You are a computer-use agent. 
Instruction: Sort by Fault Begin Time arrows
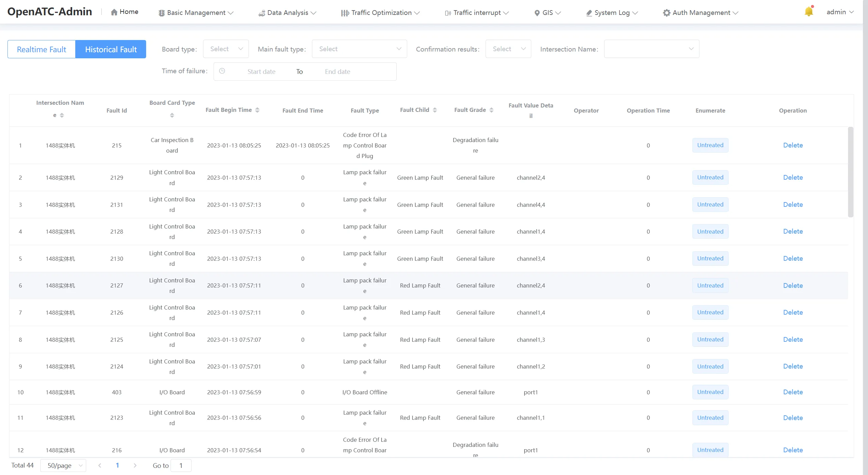click(x=257, y=110)
